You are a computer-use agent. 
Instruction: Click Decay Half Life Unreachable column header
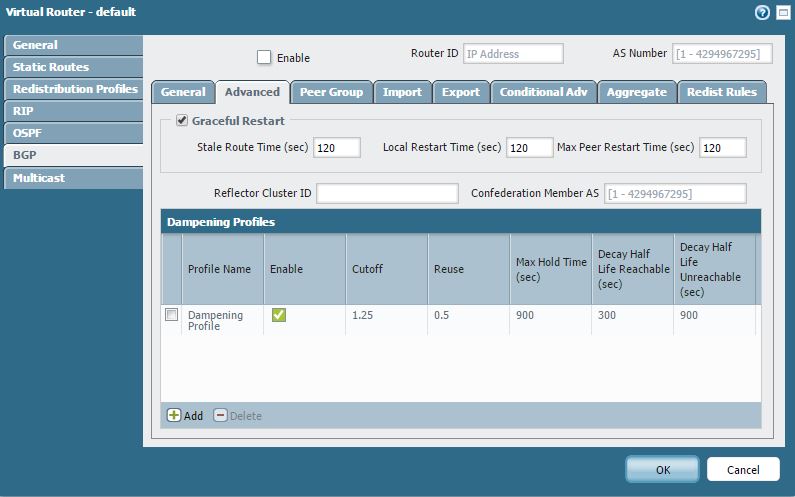click(715, 269)
